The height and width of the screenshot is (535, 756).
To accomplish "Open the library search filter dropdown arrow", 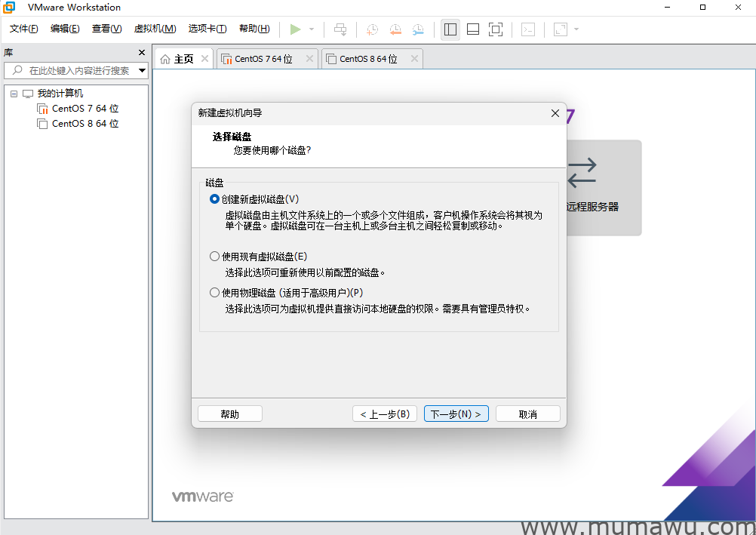I will pos(142,70).
